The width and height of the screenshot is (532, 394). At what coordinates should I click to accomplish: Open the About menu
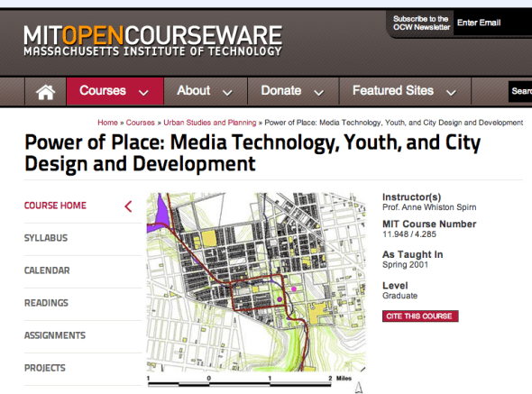tap(206, 91)
